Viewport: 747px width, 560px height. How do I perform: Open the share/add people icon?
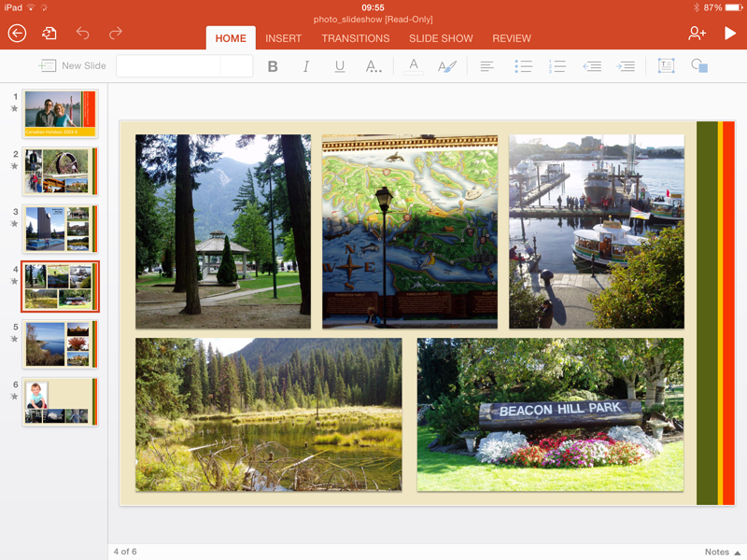697,33
